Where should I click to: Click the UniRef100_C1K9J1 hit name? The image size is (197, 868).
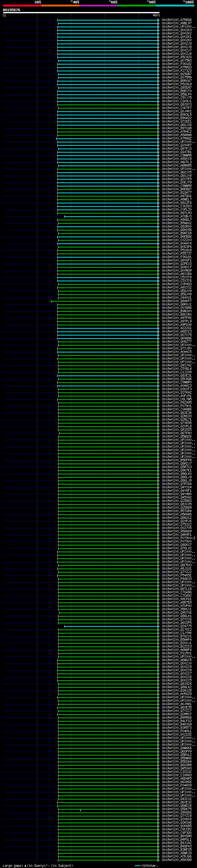click(x=176, y=101)
